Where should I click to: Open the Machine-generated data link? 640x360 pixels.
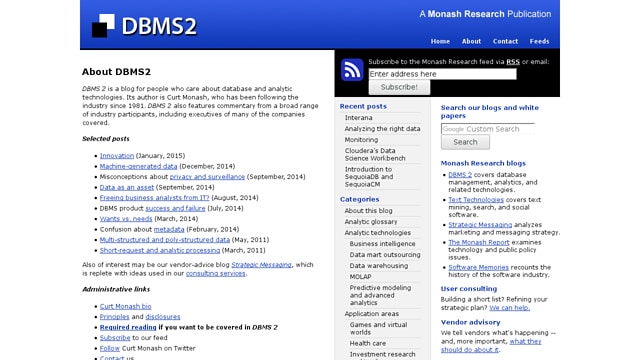tap(138, 166)
